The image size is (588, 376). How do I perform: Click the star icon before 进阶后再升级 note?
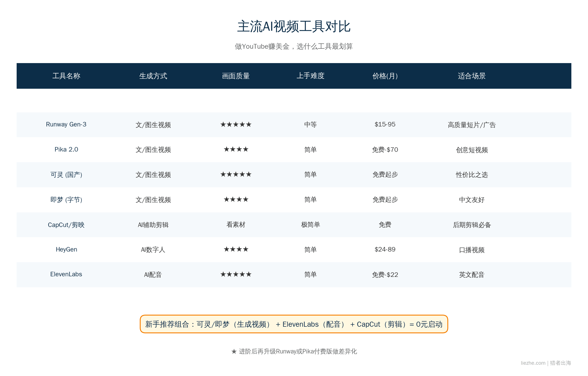(x=234, y=351)
